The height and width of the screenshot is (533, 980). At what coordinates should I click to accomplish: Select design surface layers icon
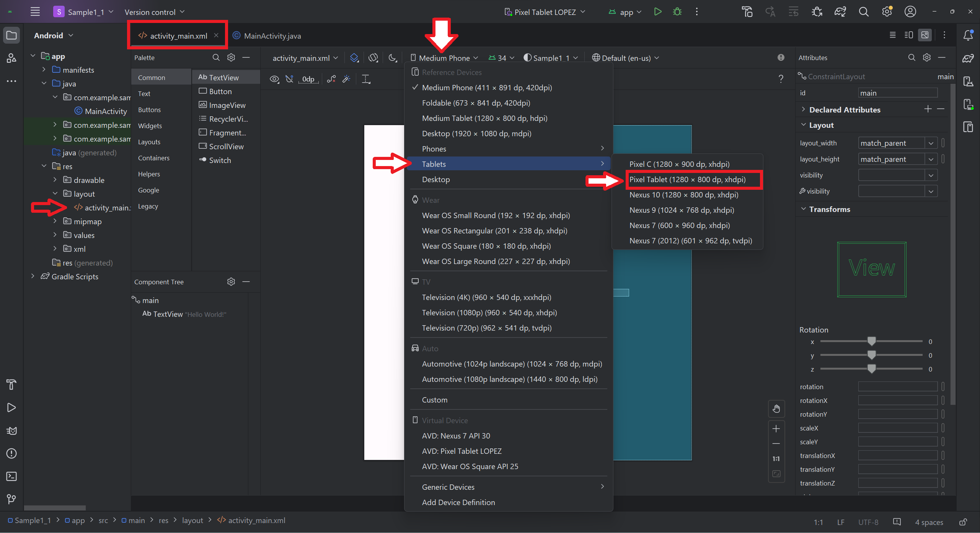pos(354,58)
